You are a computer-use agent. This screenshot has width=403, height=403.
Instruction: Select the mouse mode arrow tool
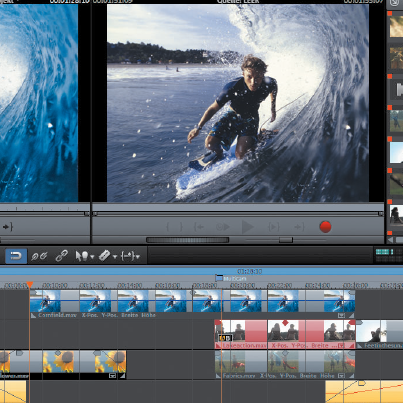82,256
